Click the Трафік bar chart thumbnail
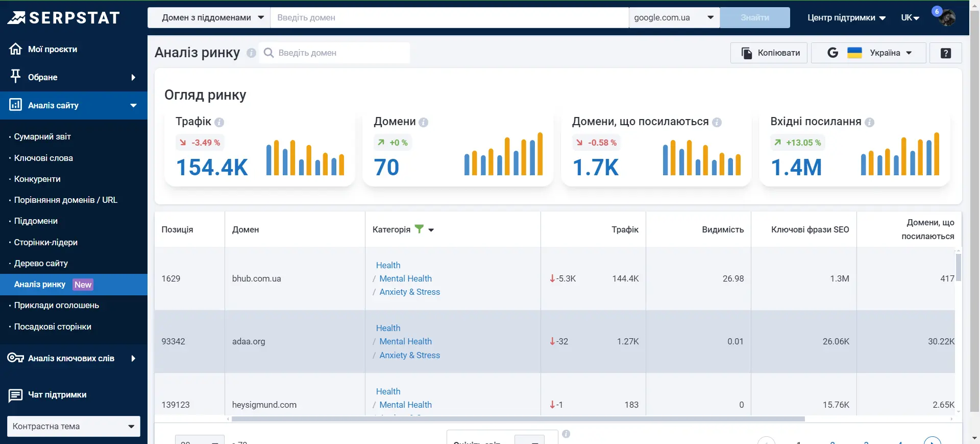This screenshot has width=980, height=444. point(305,157)
